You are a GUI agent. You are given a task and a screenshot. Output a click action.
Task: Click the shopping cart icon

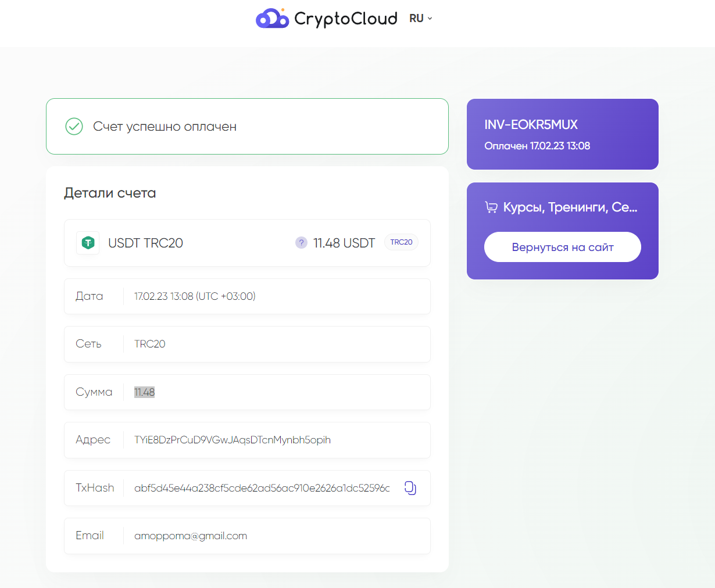coord(491,207)
